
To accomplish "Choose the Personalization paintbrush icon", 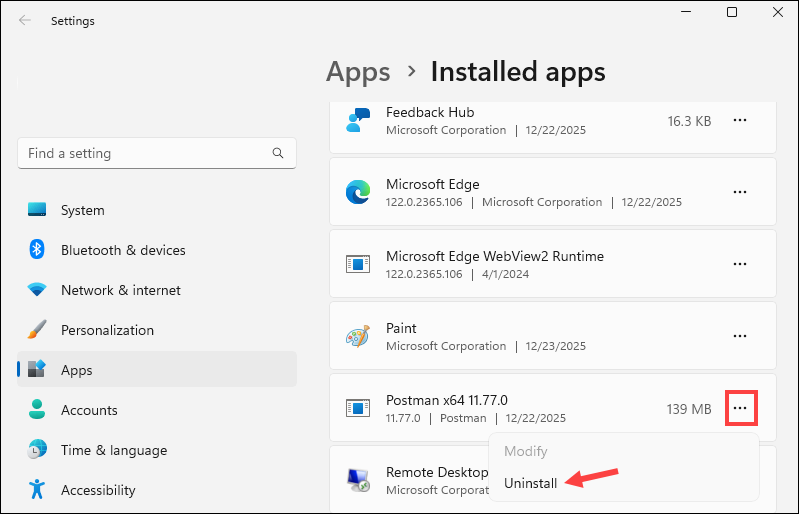I will coord(37,330).
